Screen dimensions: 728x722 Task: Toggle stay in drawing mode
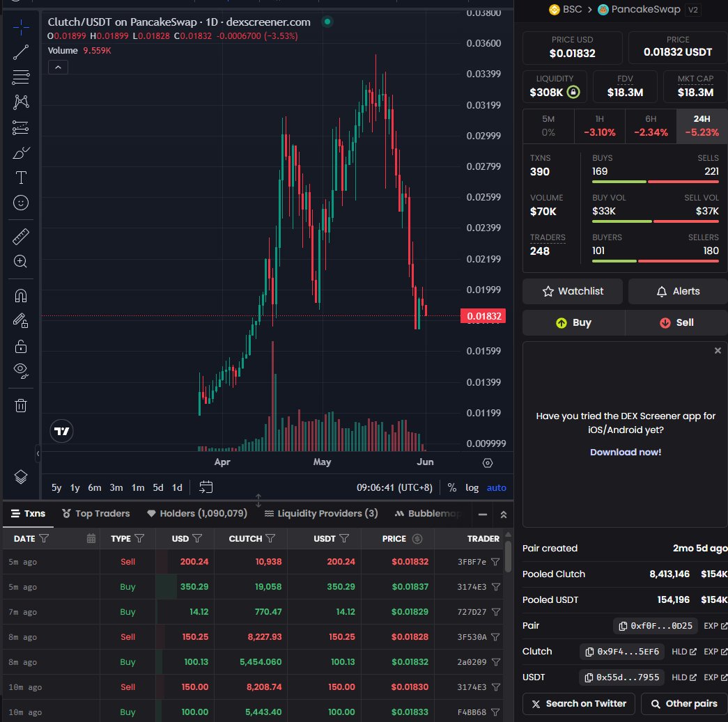[x=21, y=321]
